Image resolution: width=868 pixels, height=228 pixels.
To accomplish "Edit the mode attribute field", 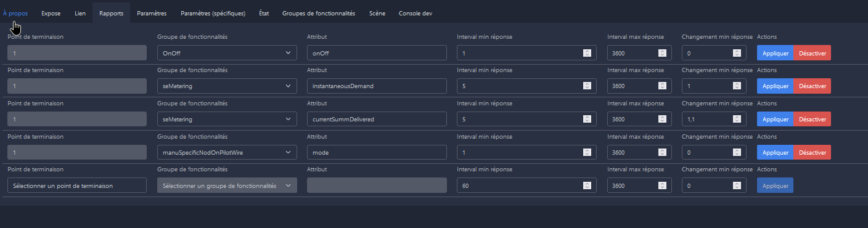I will tap(377, 152).
